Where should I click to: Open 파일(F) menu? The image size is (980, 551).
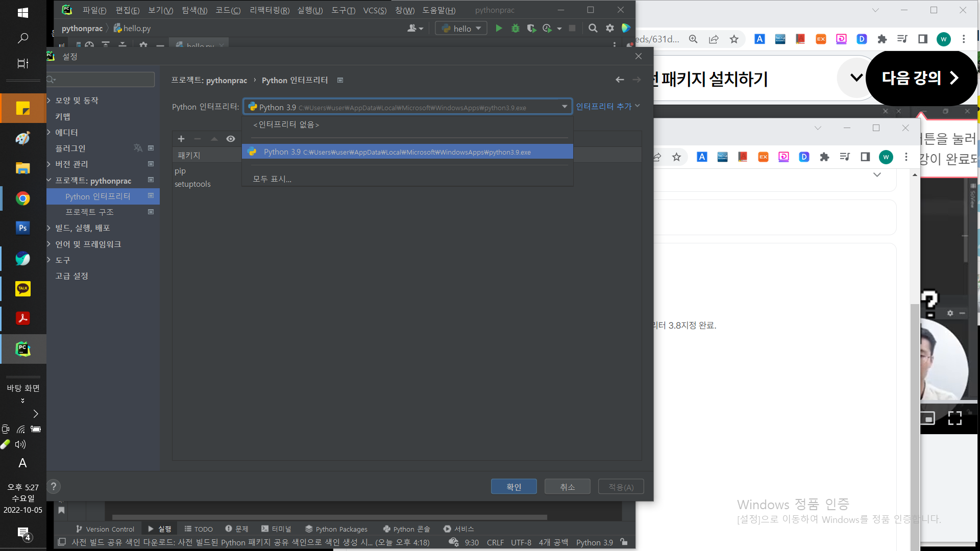click(x=94, y=10)
